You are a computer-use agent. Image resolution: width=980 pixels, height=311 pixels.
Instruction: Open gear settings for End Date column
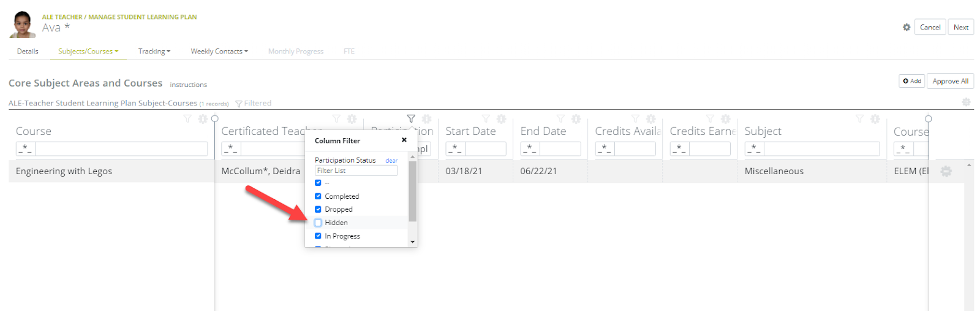pyautogui.click(x=576, y=119)
